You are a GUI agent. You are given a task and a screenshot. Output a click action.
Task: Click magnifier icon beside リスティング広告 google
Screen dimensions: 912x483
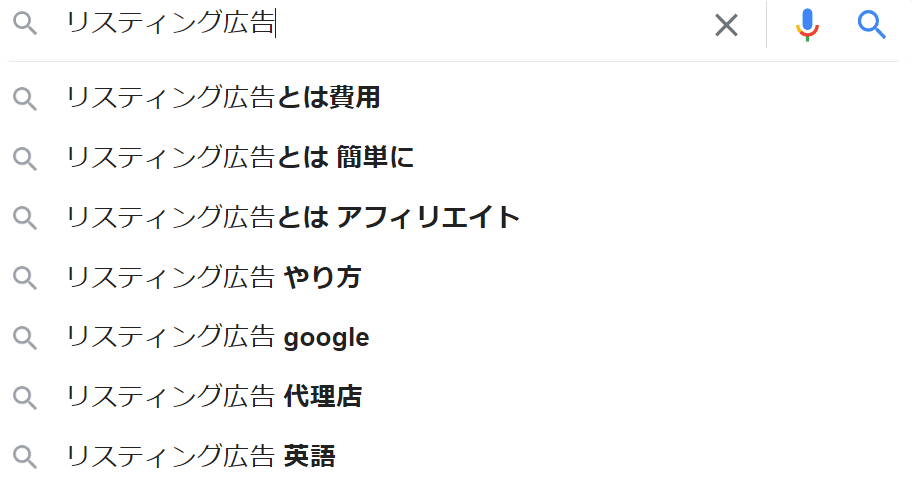click(x=25, y=338)
